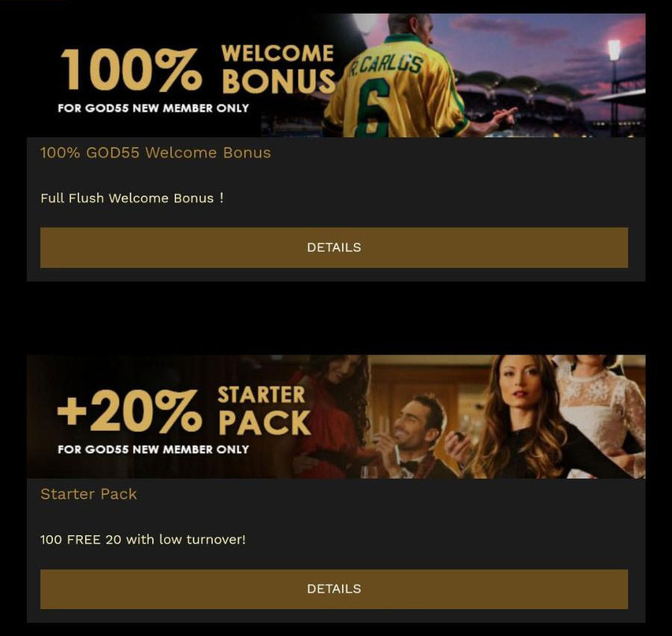Click 'FOR GOD55 NEW MEMBER ONLY' on starter banner

153,449
